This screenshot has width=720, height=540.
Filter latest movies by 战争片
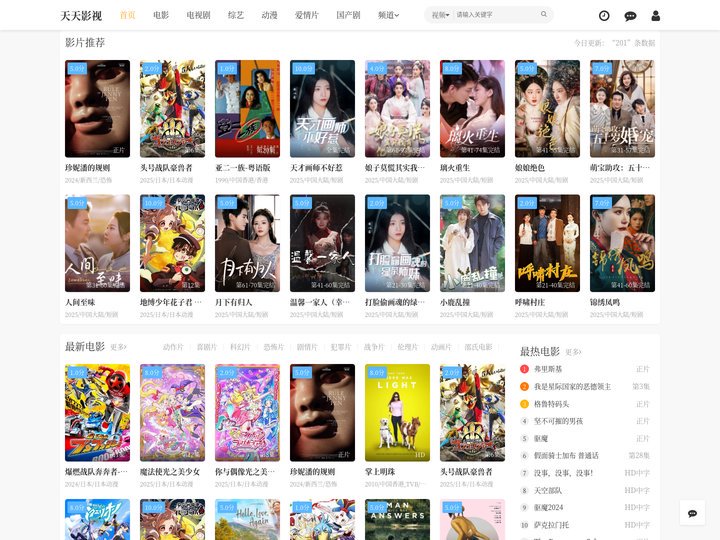pyautogui.click(x=374, y=347)
